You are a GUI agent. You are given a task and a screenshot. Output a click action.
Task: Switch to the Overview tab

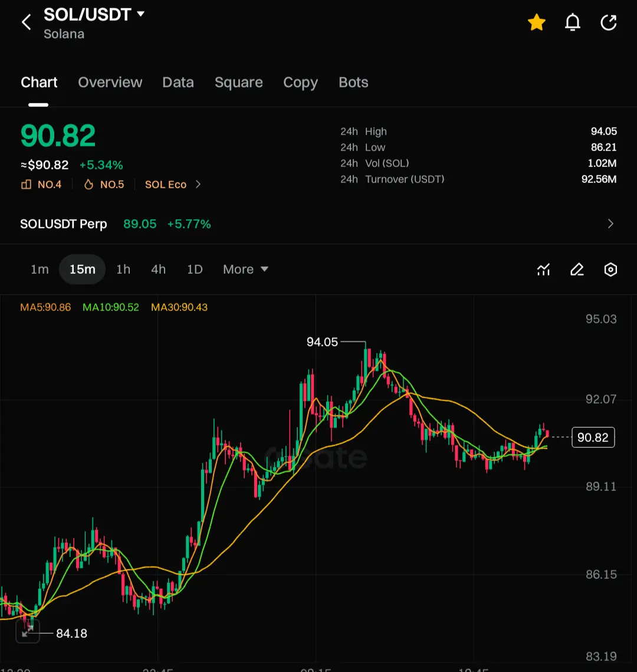[x=110, y=82]
